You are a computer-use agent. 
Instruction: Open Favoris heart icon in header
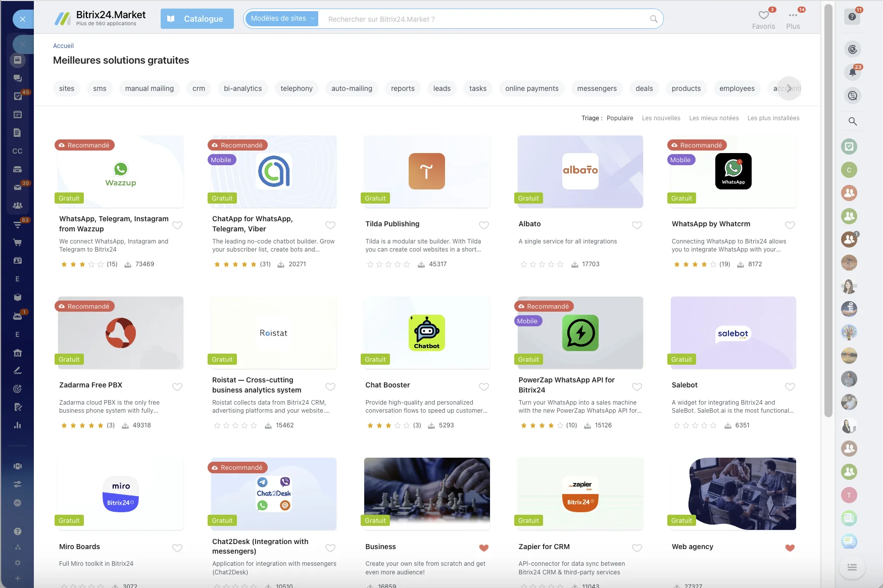763,16
